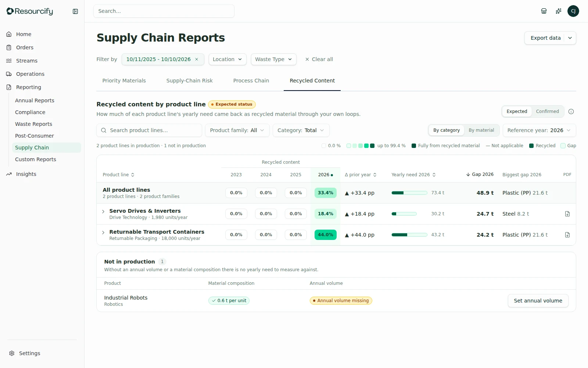Collapse the sidebar panel icon
The width and height of the screenshot is (588, 368).
pos(75,11)
